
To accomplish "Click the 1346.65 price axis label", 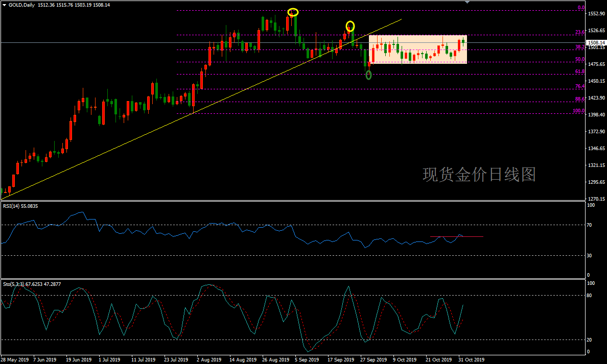I will click(x=596, y=148).
